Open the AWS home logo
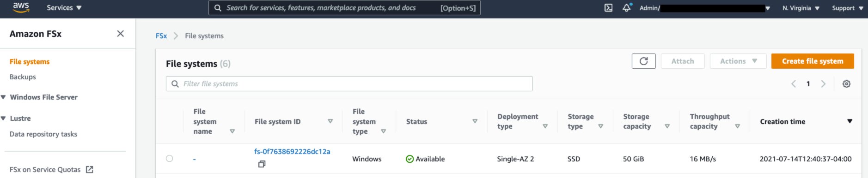 click(x=21, y=7)
